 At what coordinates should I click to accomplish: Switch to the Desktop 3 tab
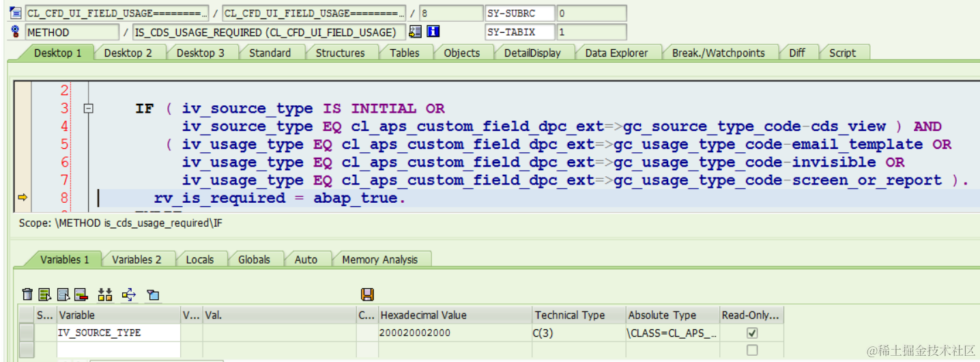201,53
